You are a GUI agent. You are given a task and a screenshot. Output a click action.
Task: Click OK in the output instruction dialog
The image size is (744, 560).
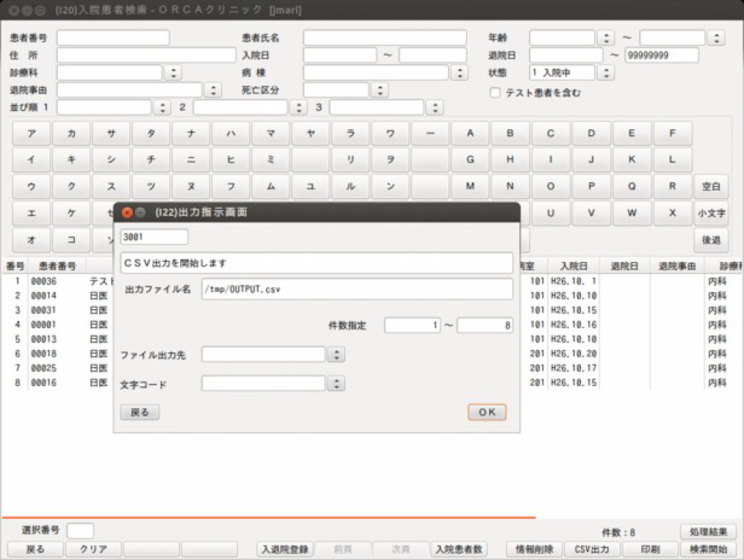(487, 412)
